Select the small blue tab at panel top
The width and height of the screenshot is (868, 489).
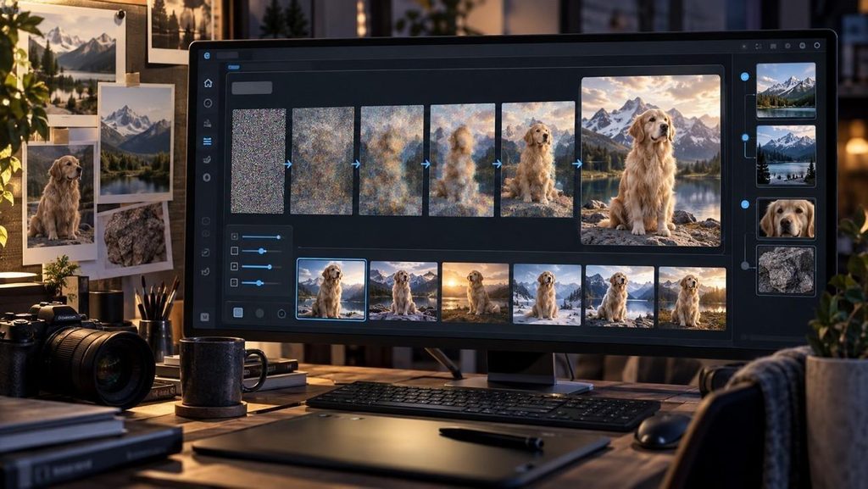234,68
